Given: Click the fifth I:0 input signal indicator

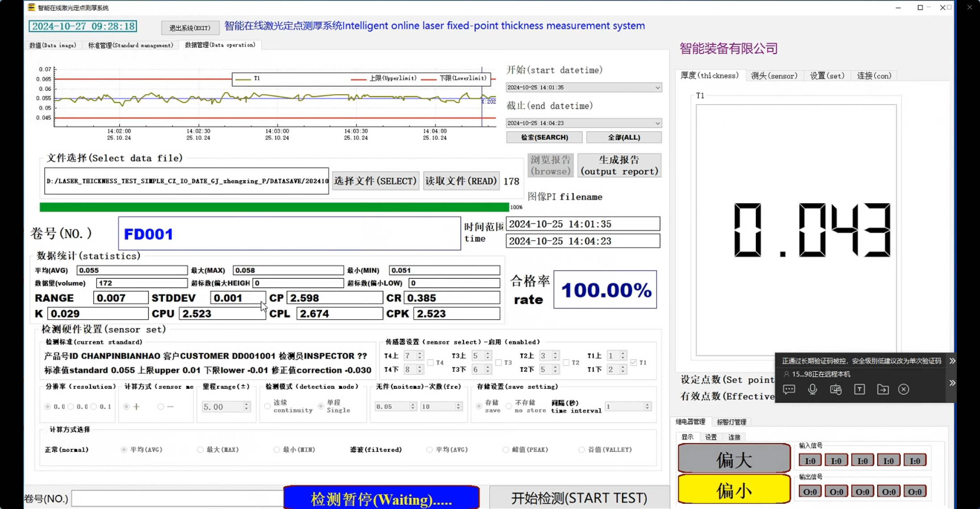Looking at the screenshot, I should [x=915, y=461].
